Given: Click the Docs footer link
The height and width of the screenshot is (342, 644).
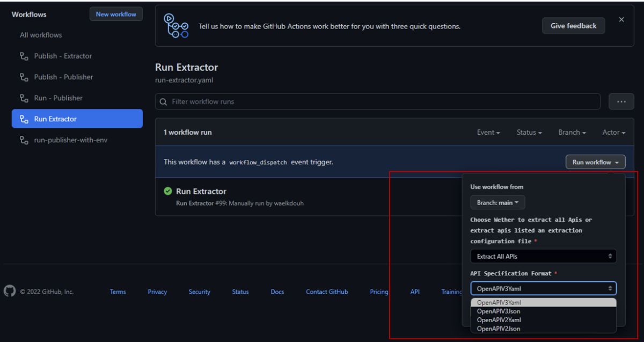Looking at the screenshot, I should [x=277, y=292].
